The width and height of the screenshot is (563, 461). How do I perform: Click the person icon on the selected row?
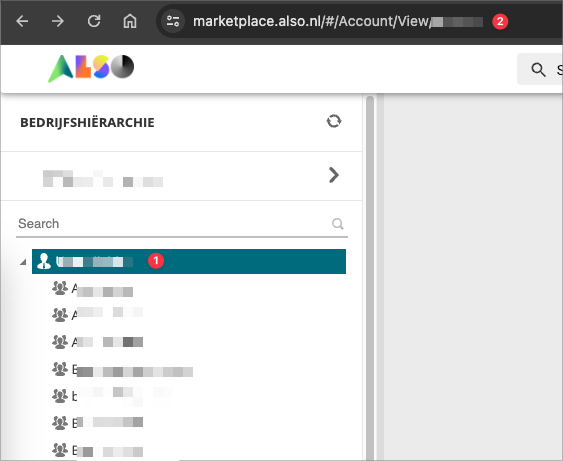click(44, 261)
